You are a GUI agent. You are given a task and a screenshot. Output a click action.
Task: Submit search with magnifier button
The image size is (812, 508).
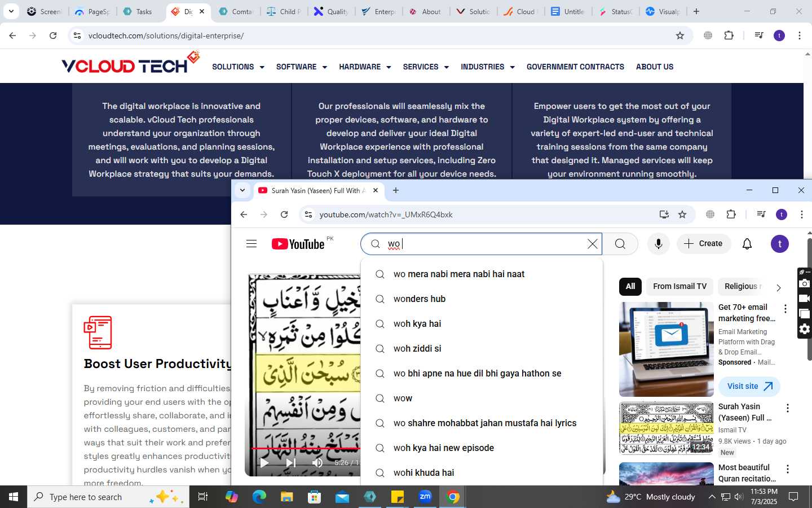pos(620,244)
